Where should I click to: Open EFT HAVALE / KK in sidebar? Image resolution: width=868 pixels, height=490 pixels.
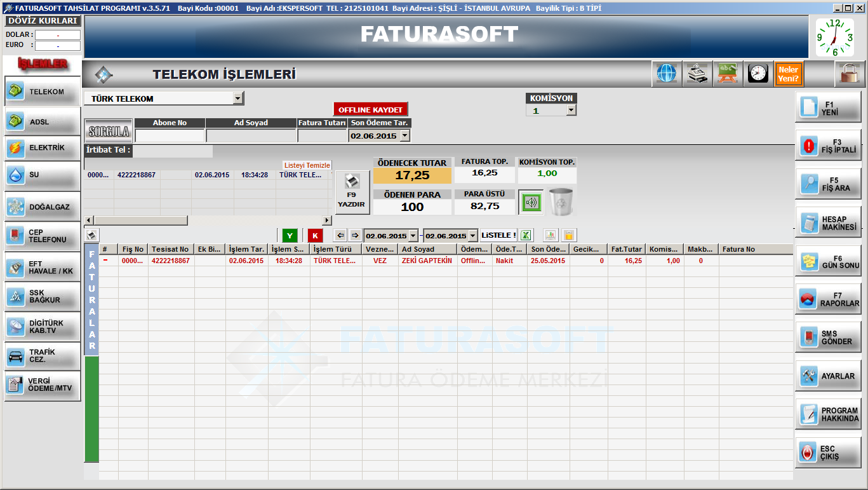(43, 268)
